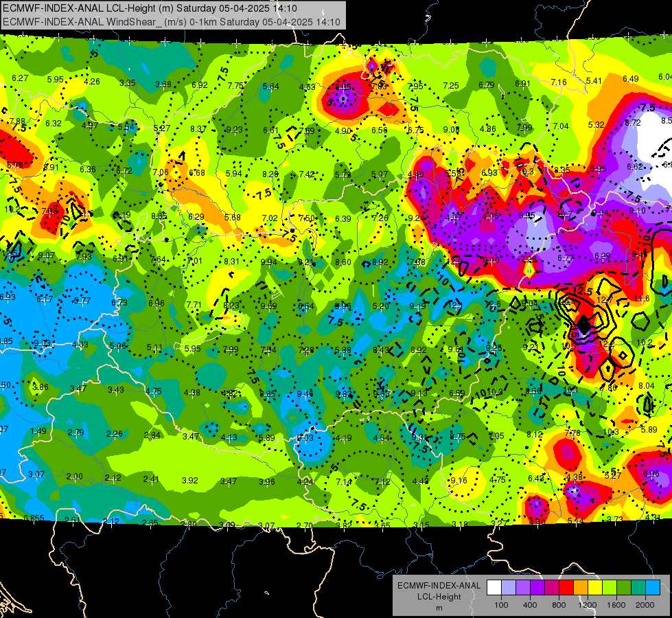Screen dimensions: 672x618
Task: Click the 4.86 wind shear value
Action: (488, 128)
